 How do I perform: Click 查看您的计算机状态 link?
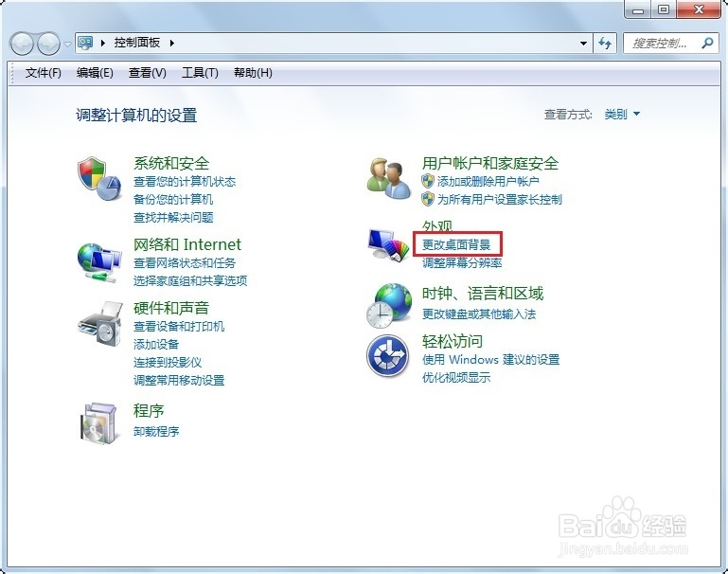click(185, 181)
